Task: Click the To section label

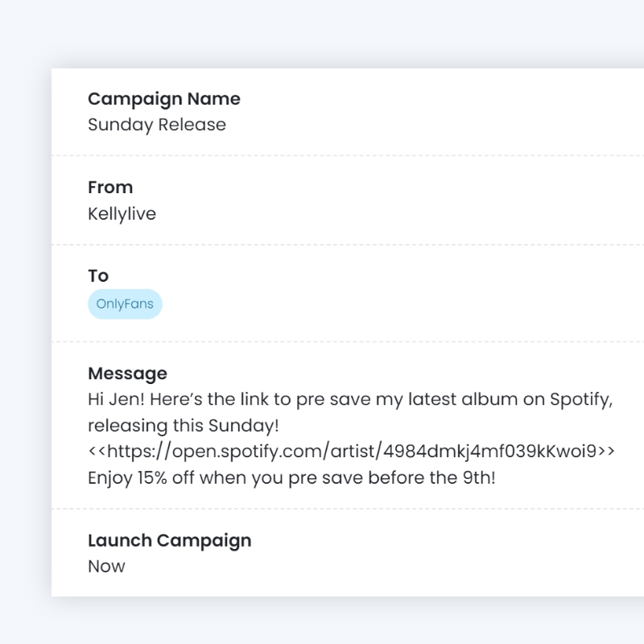Action: click(x=97, y=275)
